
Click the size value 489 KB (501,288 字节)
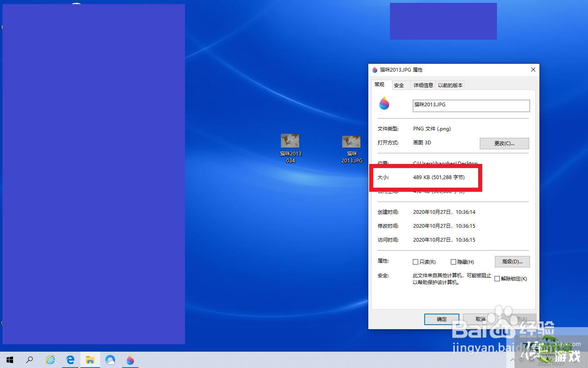[x=439, y=177]
